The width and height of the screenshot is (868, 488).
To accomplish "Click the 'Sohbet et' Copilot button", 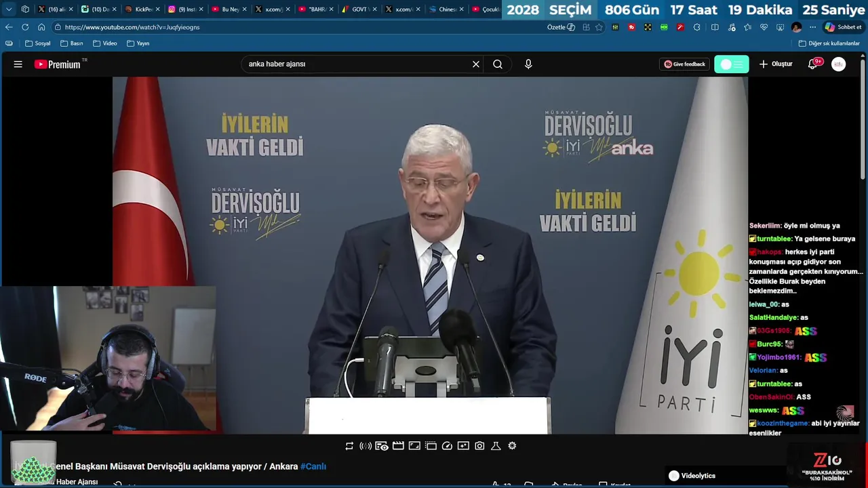I will 843,27.
